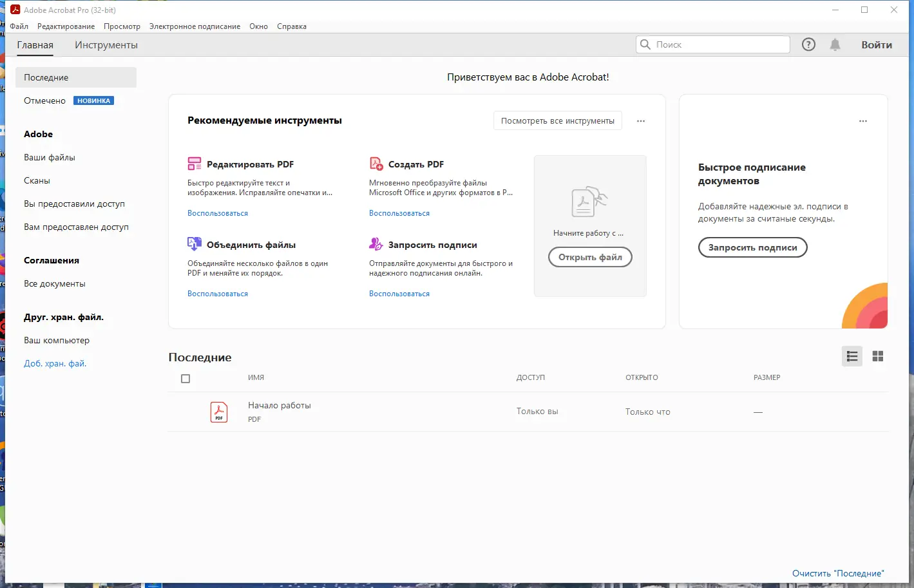Open the Файл menu
914x588 pixels.
point(19,26)
